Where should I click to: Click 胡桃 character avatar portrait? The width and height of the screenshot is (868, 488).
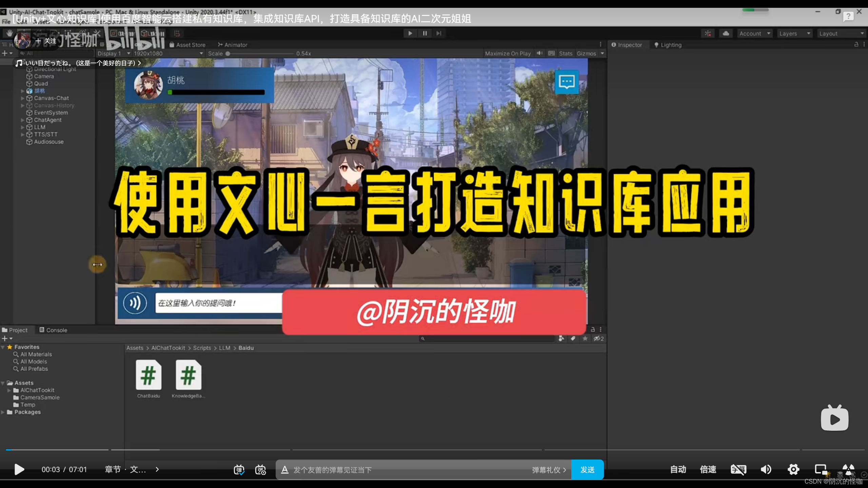pos(148,85)
